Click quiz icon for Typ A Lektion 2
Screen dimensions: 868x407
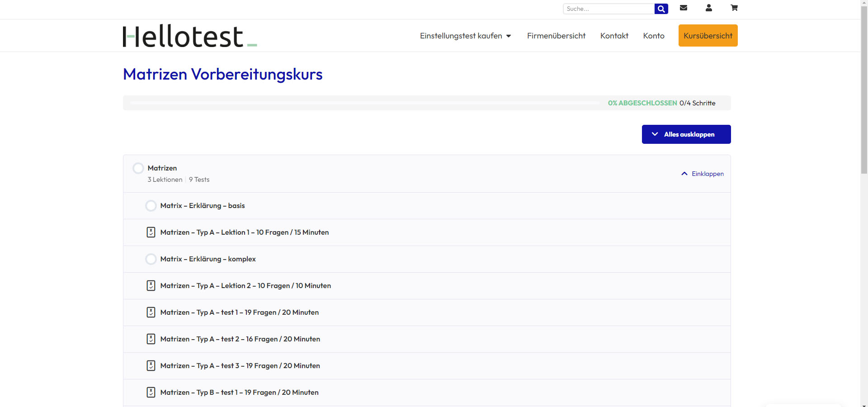(x=151, y=285)
